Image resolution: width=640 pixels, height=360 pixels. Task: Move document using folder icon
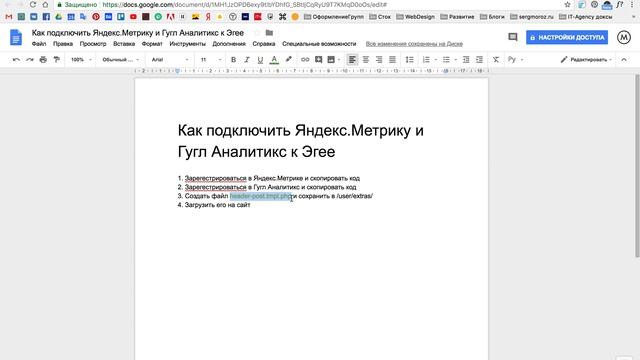(269, 33)
